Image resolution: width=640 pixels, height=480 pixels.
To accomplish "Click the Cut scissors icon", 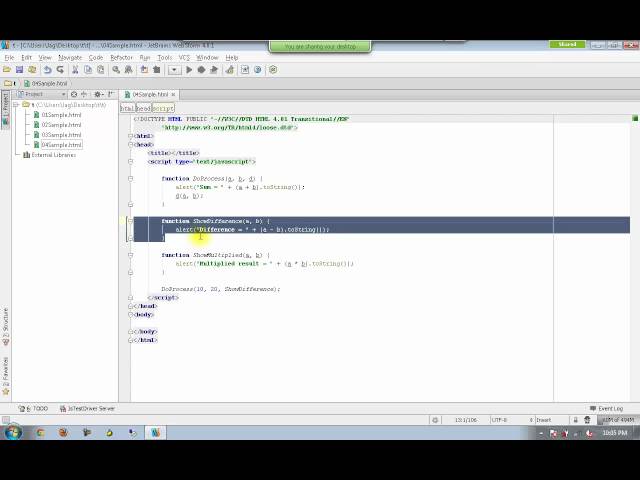I will pyautogui.click(x=75, y=70).
